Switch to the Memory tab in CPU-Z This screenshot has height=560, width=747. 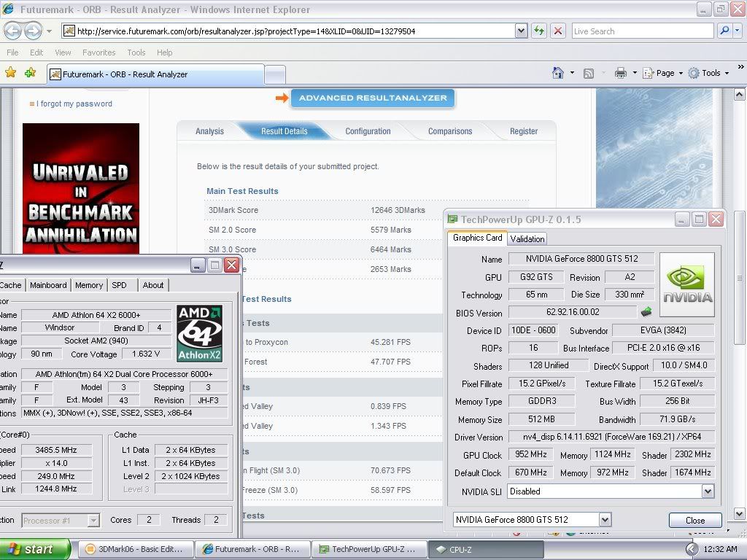click(x=89, y=285)
